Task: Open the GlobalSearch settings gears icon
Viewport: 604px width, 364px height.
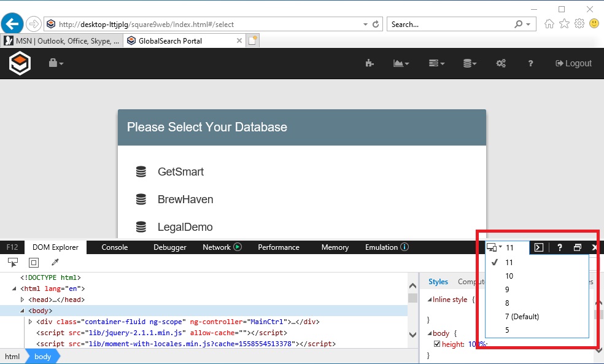Action: (x=501, y=63)
